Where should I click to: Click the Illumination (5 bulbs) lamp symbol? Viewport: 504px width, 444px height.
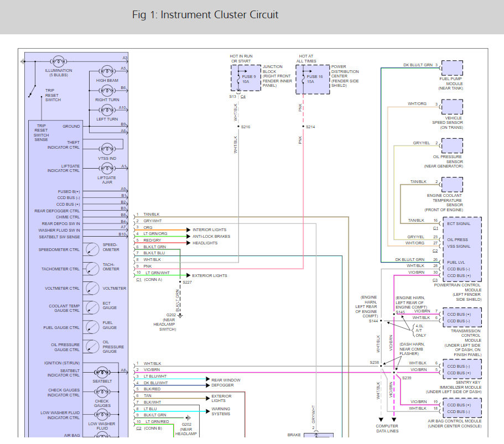click(58, 61)
